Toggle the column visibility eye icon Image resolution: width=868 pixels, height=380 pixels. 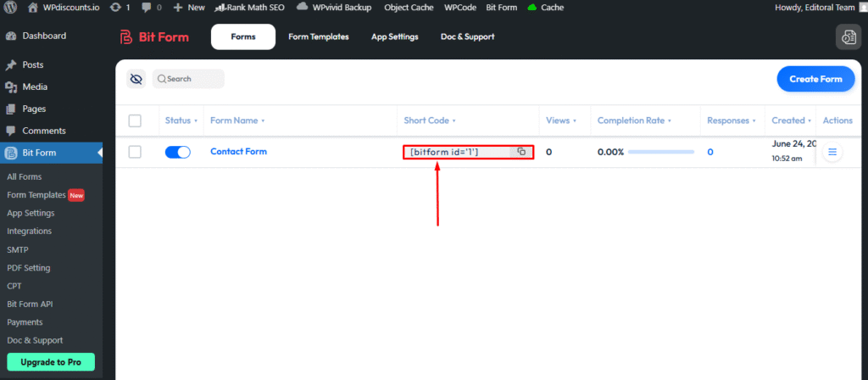click(x=136, y=79)
